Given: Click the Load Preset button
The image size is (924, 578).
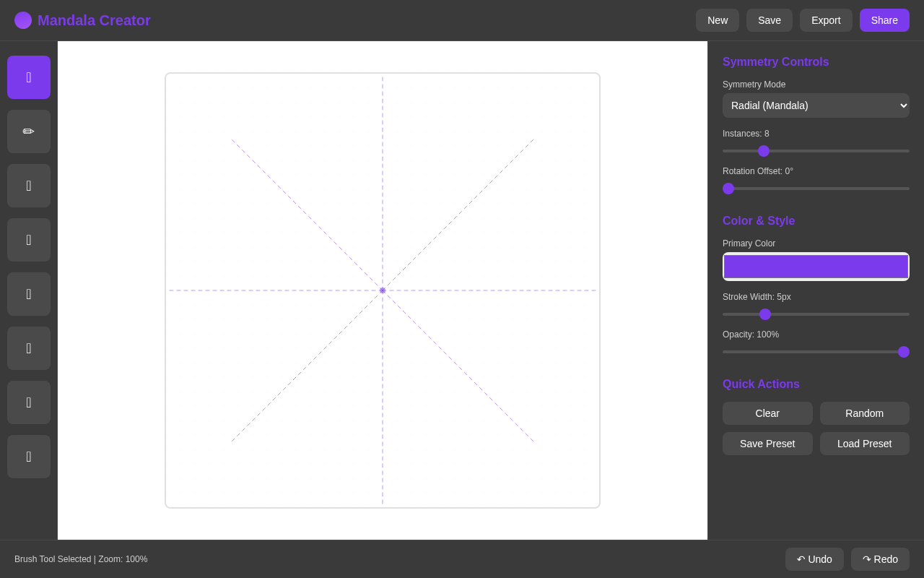Looking at the screenshot, I should click(864, 444).
